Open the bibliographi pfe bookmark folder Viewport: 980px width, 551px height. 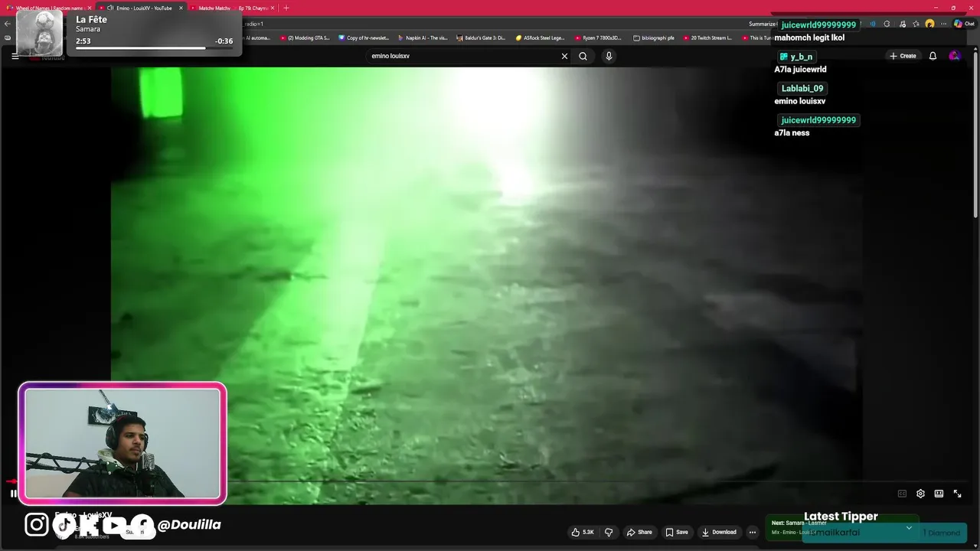654,37
